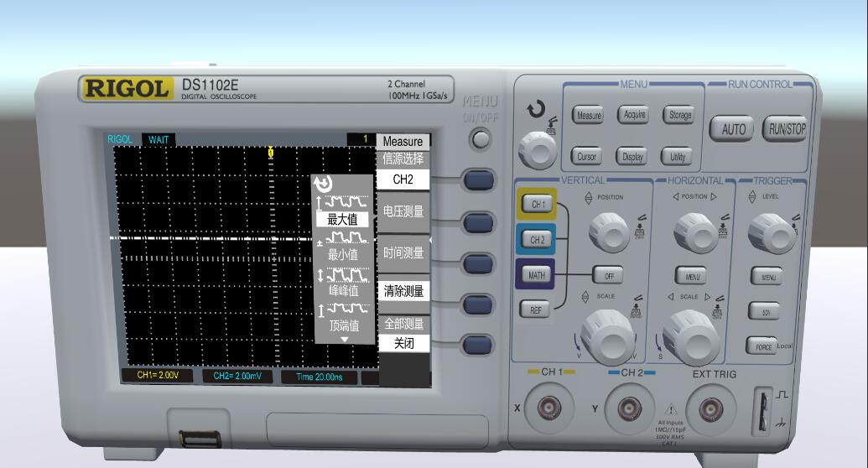868x468 pixels.
Task: Select the 最大值 measurement waveform icon
Action: pos(343,203)
